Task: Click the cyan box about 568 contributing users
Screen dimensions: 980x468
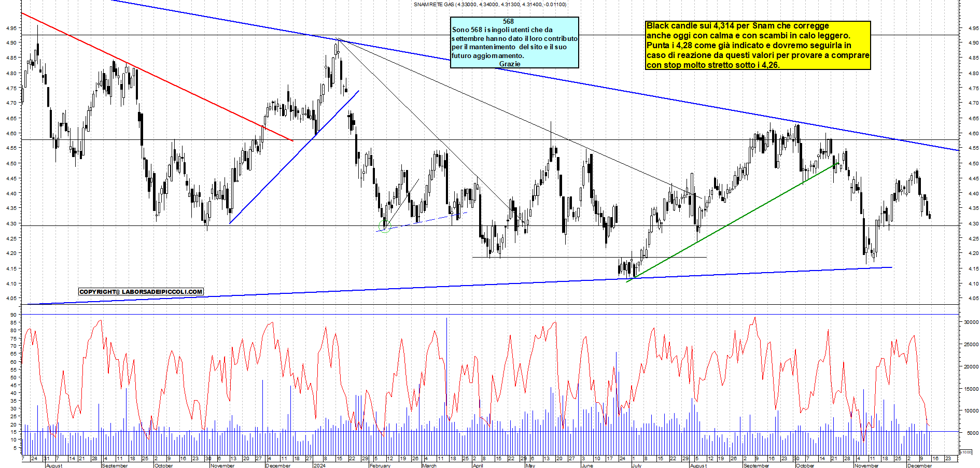Action: [514, 42]
